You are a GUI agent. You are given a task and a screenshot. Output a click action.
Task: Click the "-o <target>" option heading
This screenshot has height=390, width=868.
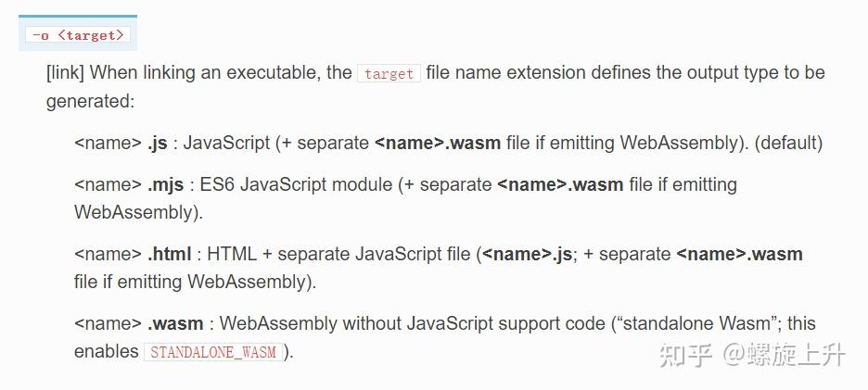(78, 35)
